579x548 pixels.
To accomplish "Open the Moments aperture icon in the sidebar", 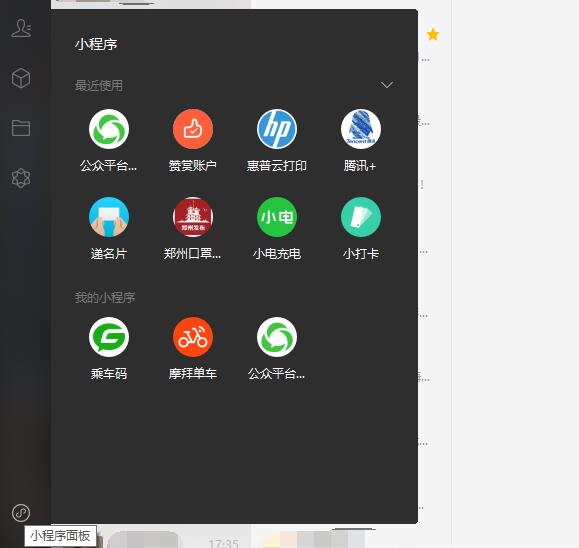I will 21,178.
